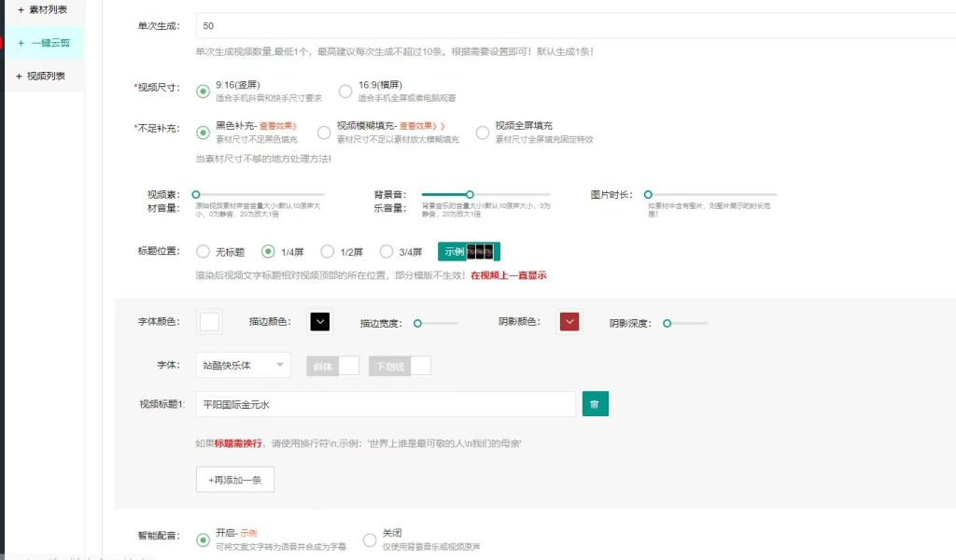Image resolution: width=956 pixels, height=560 pixels.
Task: Click the 背景音乐音量 slider handle
Action: point(470,194)
